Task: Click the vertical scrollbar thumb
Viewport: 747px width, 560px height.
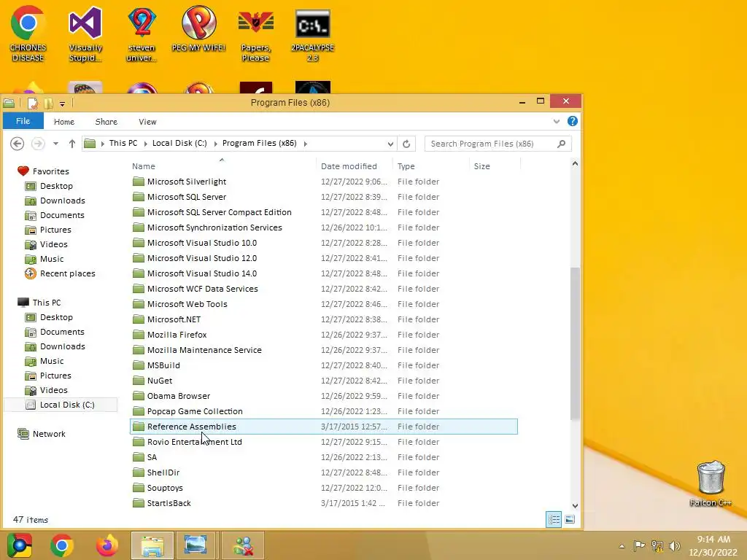Action: point(575,343)
